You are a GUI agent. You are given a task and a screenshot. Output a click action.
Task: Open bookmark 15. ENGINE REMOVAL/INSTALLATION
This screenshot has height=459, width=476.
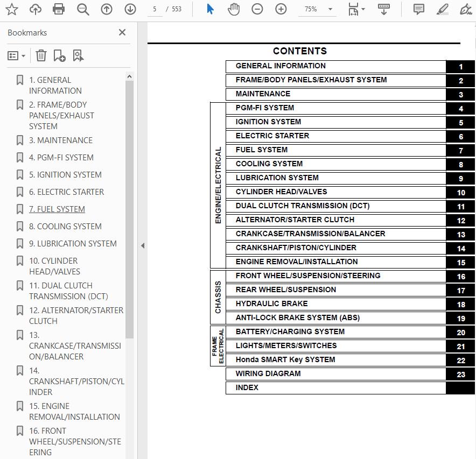point(74,411)
